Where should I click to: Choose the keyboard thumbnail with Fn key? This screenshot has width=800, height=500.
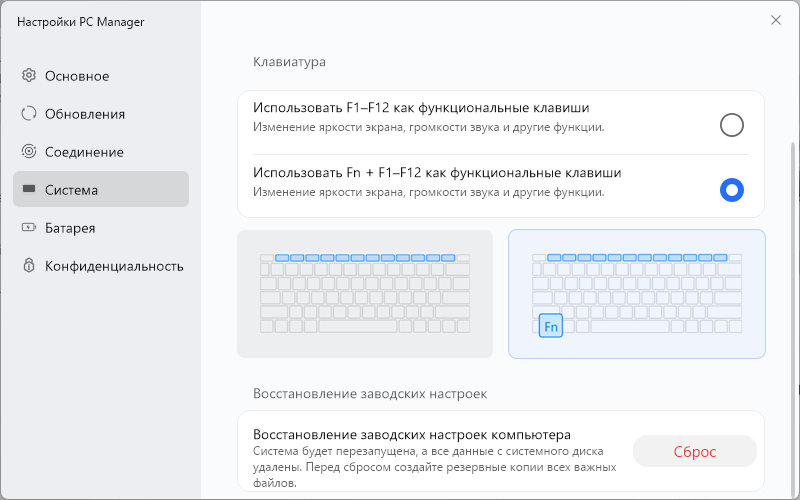click(637, 294)
